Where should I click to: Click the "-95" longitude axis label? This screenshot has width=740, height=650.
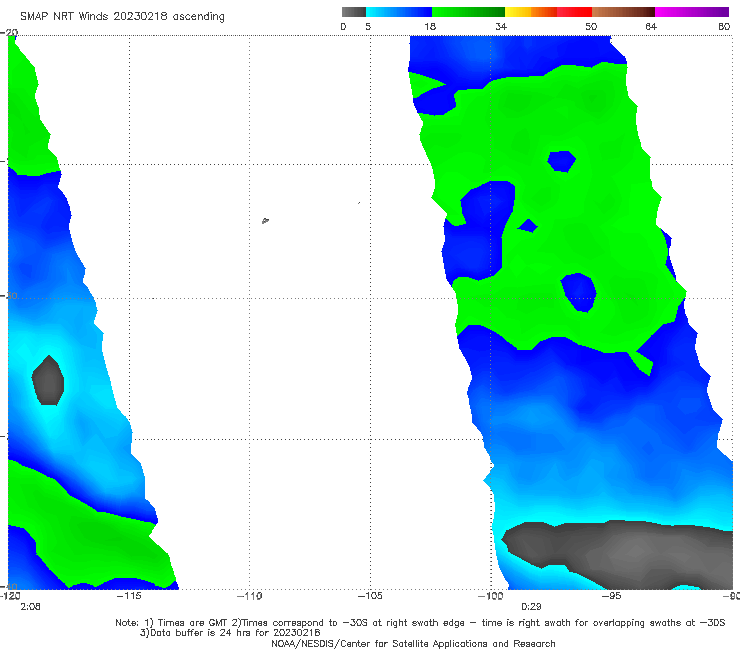(611, 596)
